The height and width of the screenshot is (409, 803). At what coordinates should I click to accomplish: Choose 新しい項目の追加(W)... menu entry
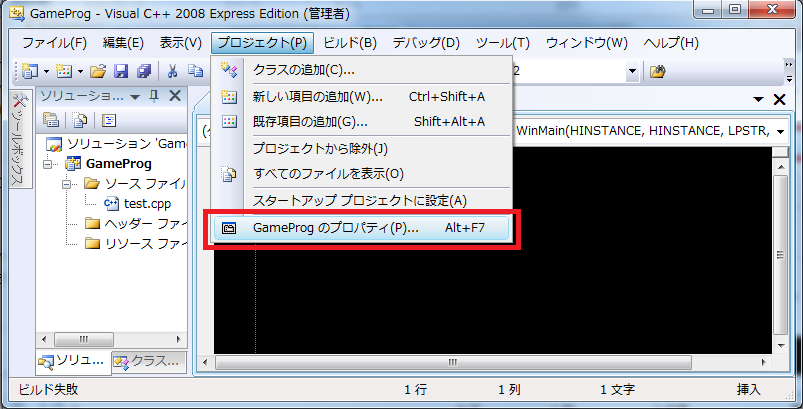362,96
